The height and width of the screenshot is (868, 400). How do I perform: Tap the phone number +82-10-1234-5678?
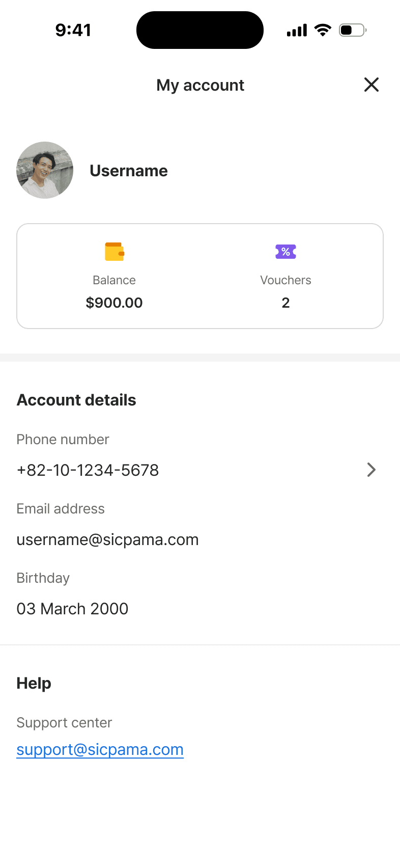click(88, 470)
